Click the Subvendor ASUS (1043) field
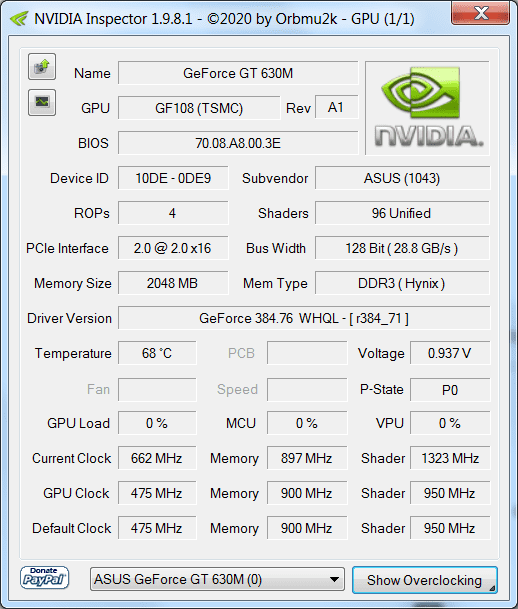Viewport: 518px width, 609px height. click(x=402, y=178)
